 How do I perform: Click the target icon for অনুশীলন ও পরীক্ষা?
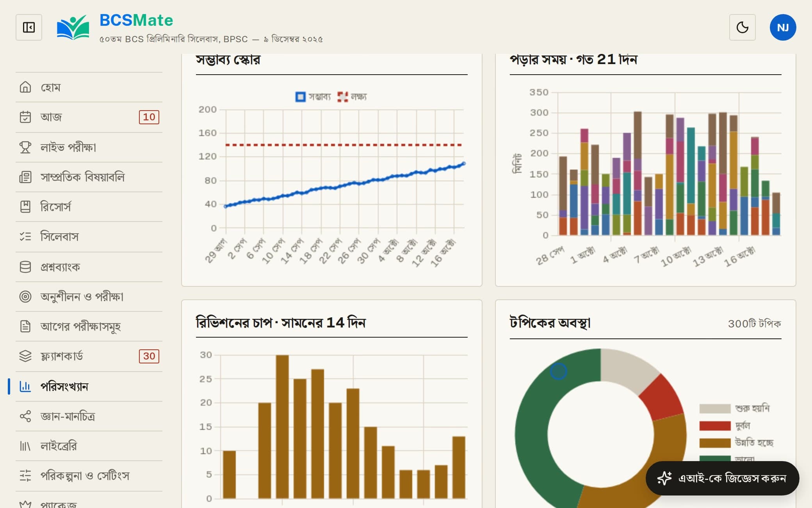[25, 297]
